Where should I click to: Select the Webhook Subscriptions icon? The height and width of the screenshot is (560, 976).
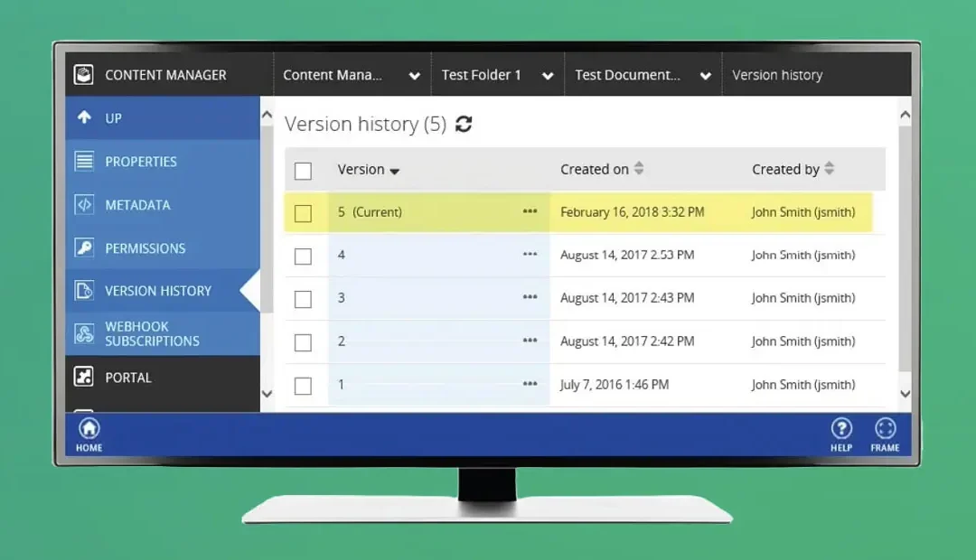[x=86, y=333]
